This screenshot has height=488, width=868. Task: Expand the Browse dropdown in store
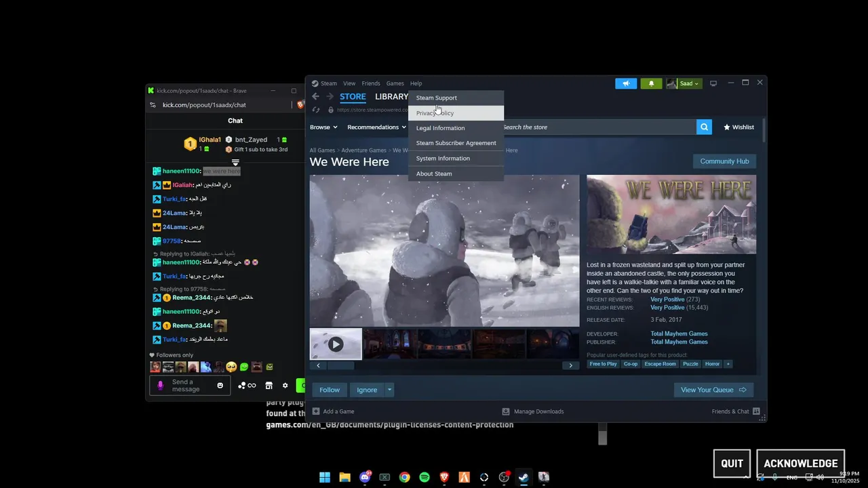pyautogui.click(x=323, y=127)
